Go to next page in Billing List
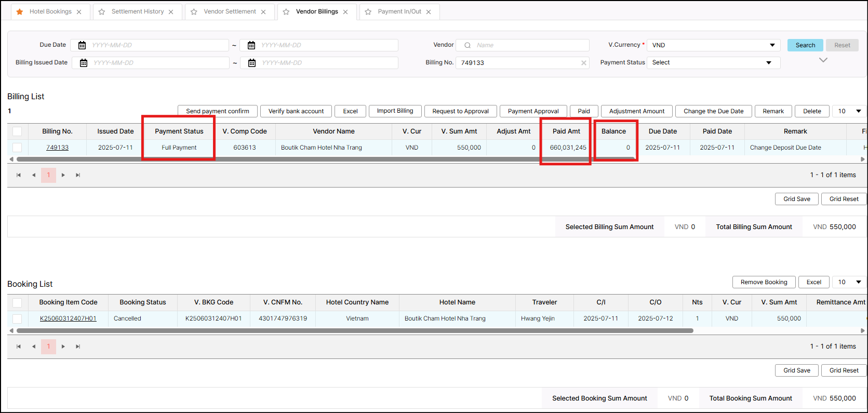The image size is (868, 413). click(x=63, y=175)
